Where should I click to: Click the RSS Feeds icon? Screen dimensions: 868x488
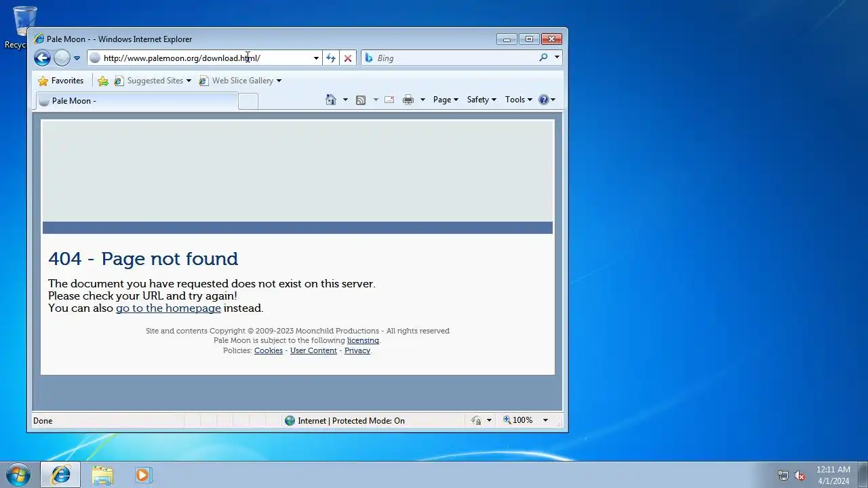point(361,100)
